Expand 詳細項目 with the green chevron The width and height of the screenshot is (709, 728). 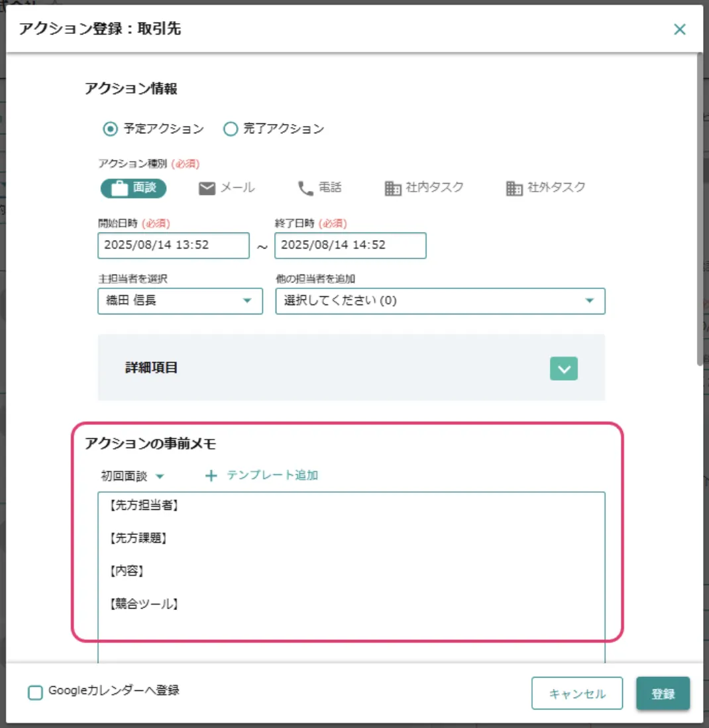click(563, 369)
